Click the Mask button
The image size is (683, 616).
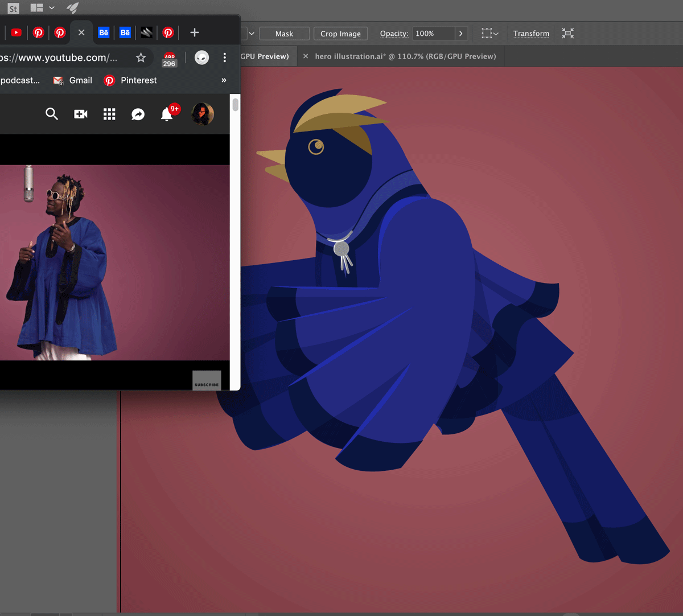click(x=284, y=34)
